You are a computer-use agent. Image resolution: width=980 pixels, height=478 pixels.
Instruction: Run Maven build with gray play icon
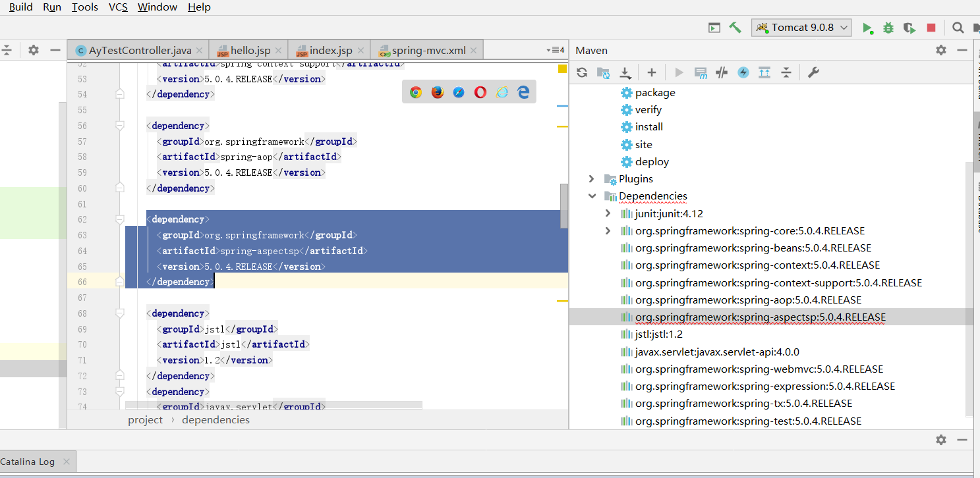click(x=679, y=72)
